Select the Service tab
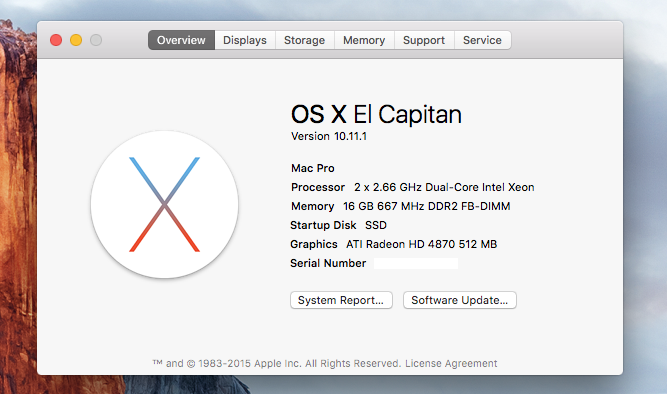Image resolution: width=667 pixels, height=394 pixels. pyautogui.click(x=482, y=40)
